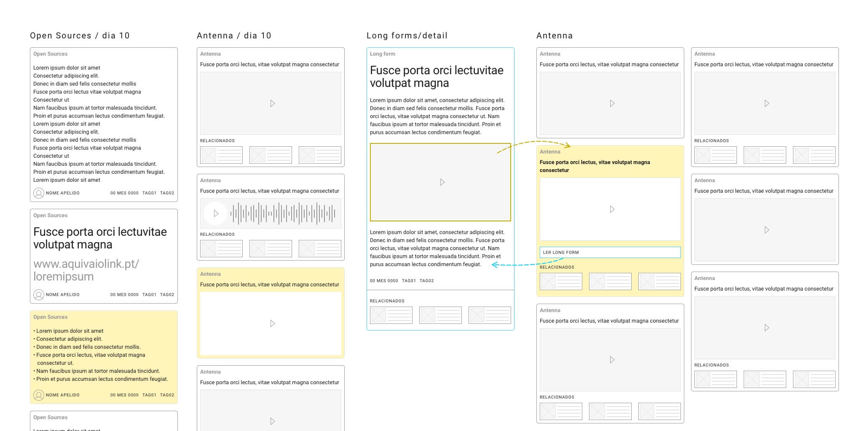Play the video in the top Antenna card, fourth column
The height and width of the screenshot is (431, 868).
(611, 103)
